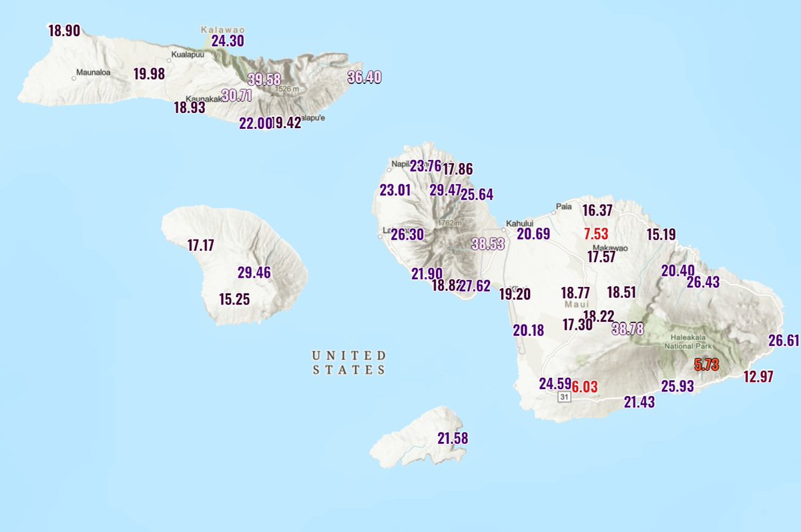
Task: Click the 19.20 label near Kihei
Action: (x=515, y=294)
